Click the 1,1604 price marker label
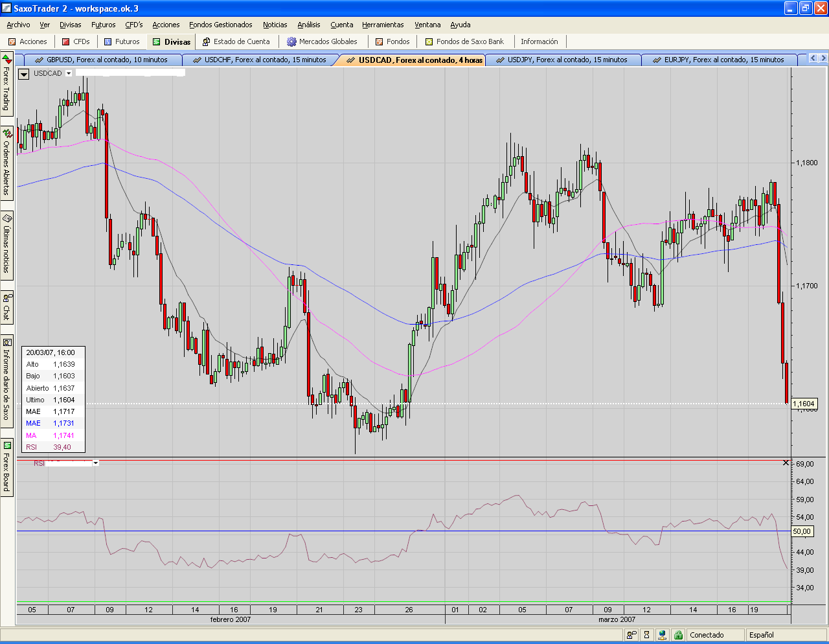Viewport: 829px width, 644px height. (804, 404)
